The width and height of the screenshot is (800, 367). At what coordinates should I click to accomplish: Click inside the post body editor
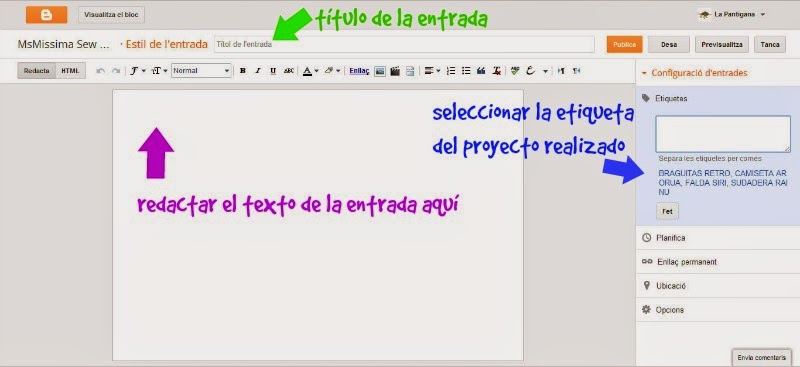[x=318, y=225]
